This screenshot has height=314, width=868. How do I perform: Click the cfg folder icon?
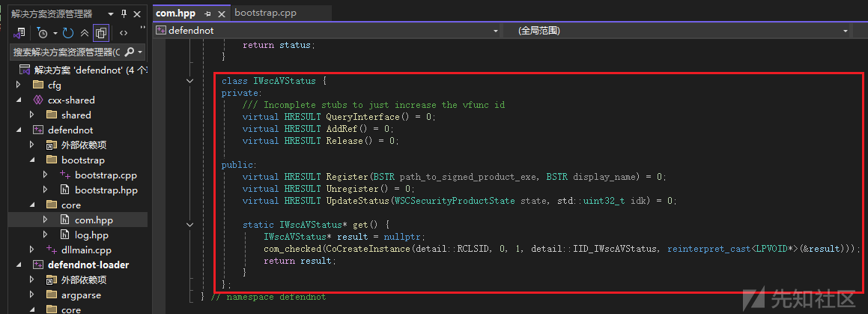(x=37, y=85)
